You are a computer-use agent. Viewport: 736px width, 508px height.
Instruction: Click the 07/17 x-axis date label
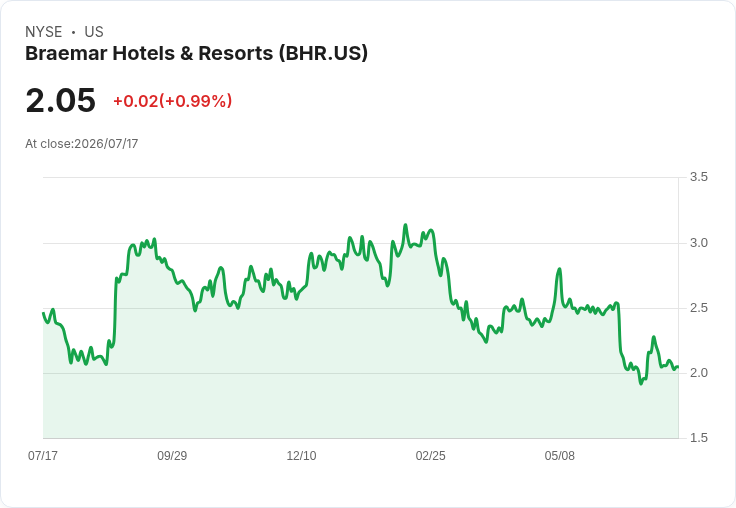[x=43, y=455]
